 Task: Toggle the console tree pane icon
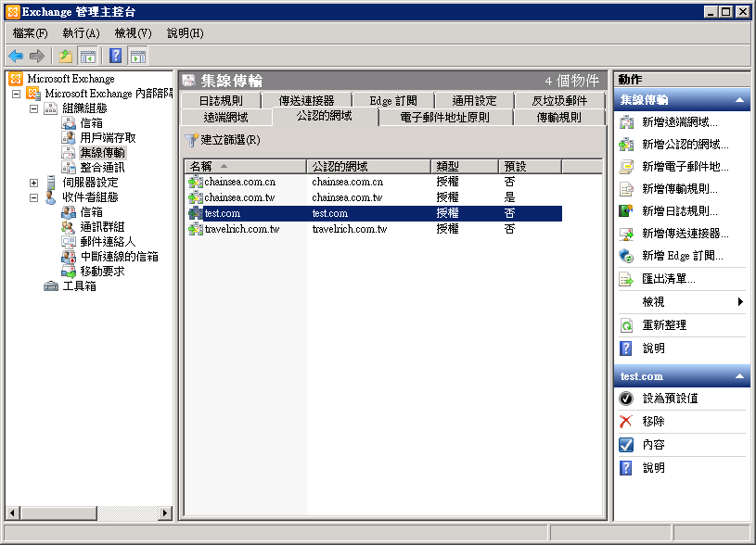tap(88, 57)
